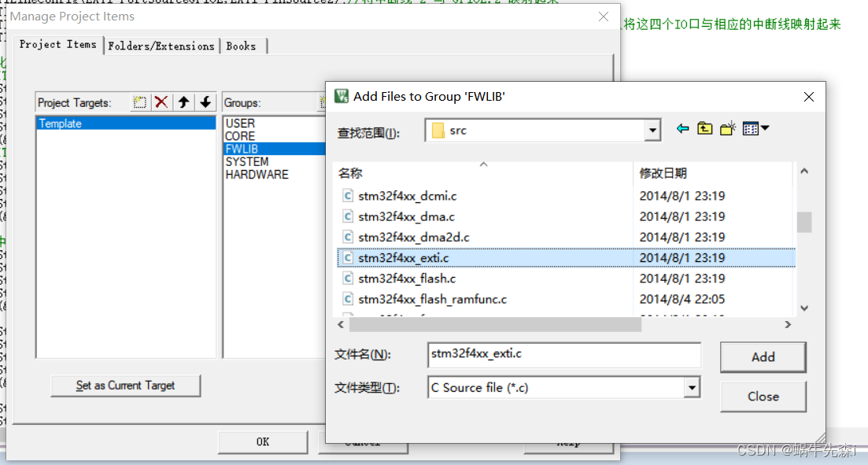Screen dimensions: 868x465
Task: Open the C Source file type dropdown
Action: [x=692, y=387]
